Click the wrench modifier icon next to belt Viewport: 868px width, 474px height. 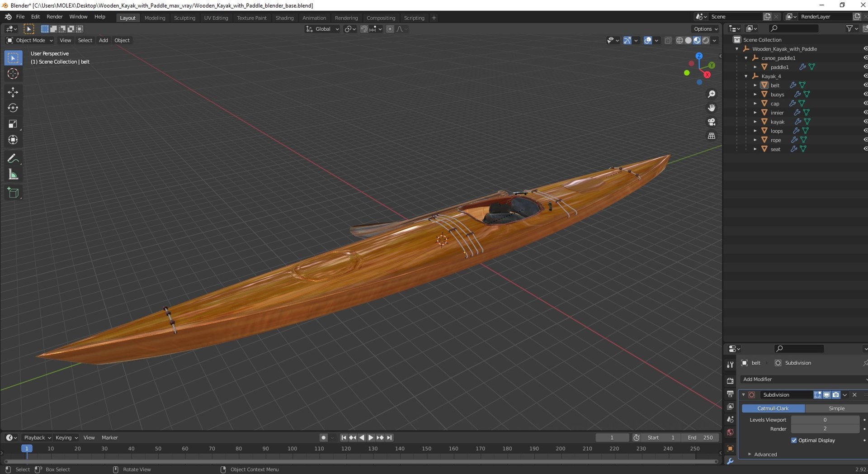(793, 85)
